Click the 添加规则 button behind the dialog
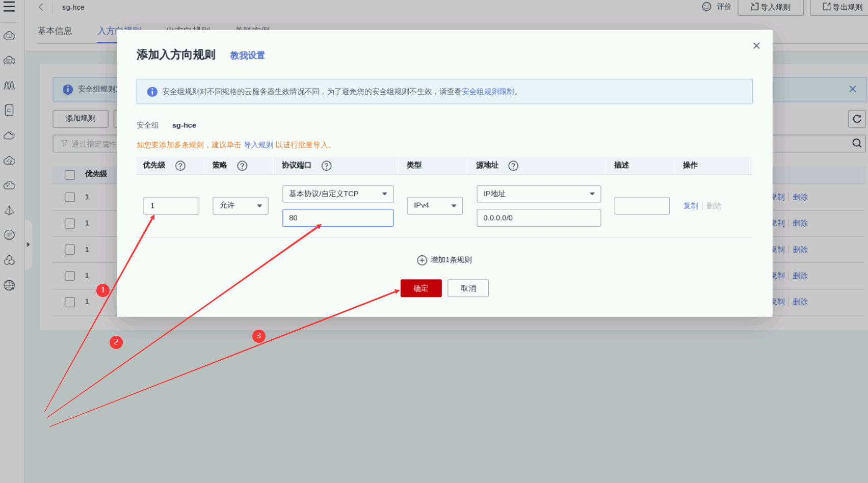Screen dimensions: 868x483 point(81,119)
